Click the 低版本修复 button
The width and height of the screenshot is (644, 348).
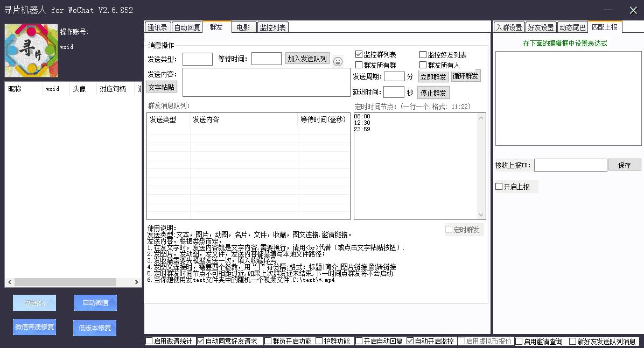(95, 328)
